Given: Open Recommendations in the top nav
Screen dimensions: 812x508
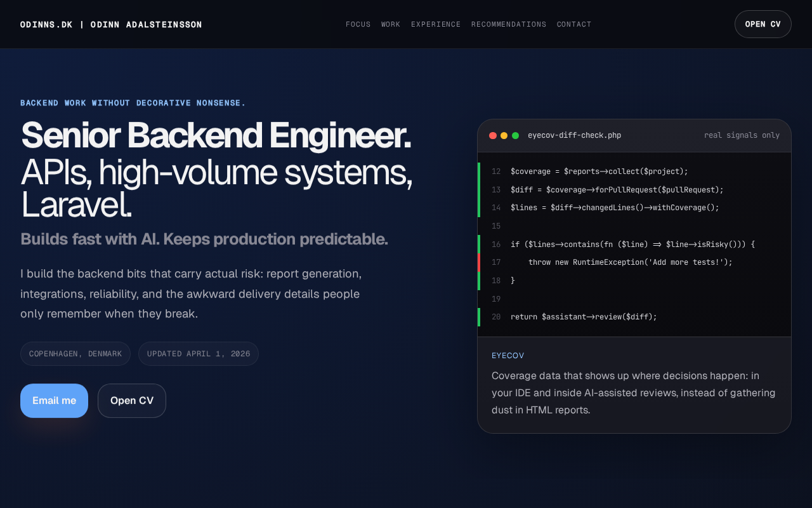Looking at the screenshot, I should click(x=509, y=24).
